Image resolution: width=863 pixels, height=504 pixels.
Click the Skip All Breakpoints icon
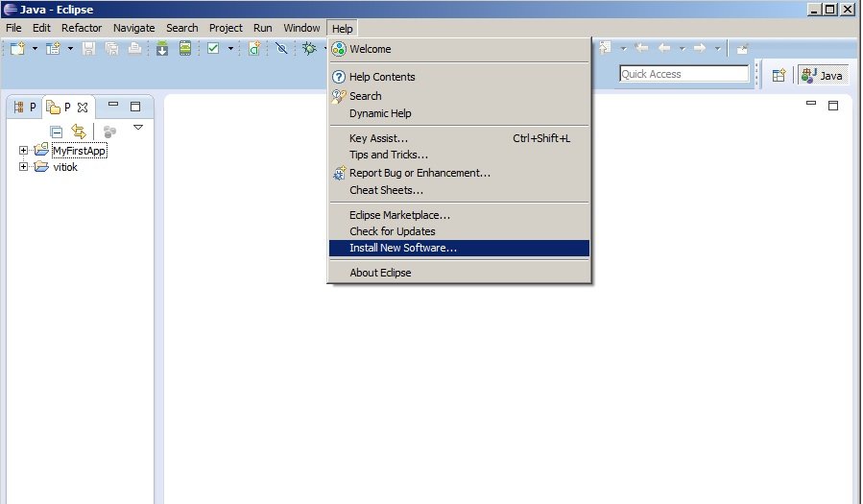[281, 48]
